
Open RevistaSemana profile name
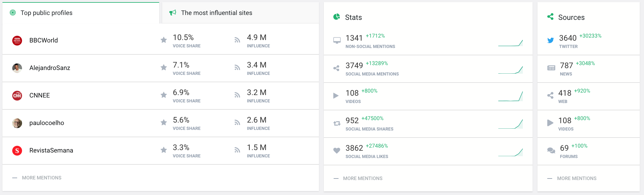point(51,150)
